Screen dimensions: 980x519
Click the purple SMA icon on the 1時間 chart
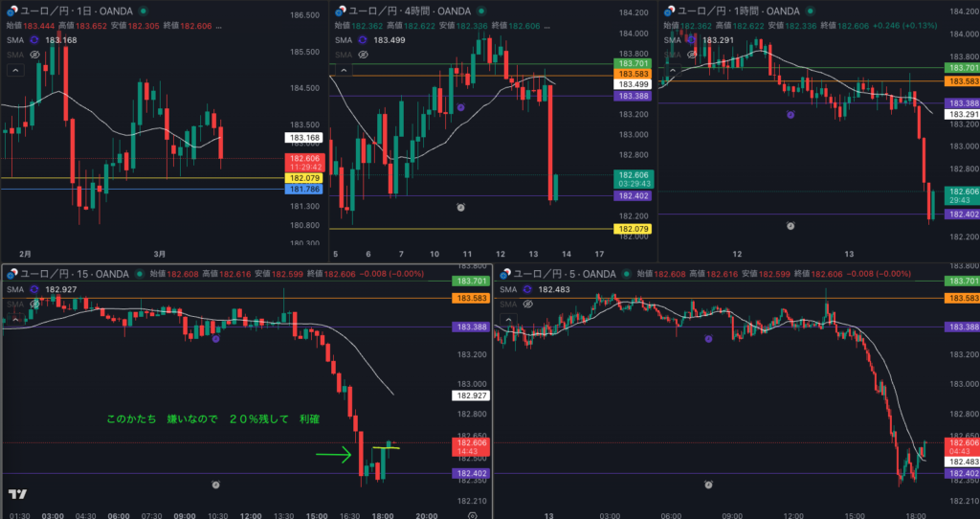tap(692, 40)
